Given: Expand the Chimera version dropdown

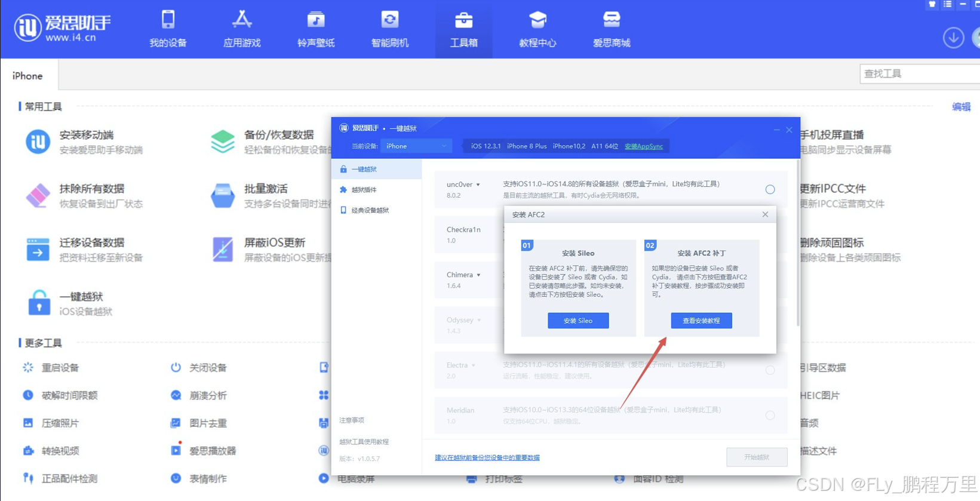Looking at the screenshot, I should (x=478, y=275).
